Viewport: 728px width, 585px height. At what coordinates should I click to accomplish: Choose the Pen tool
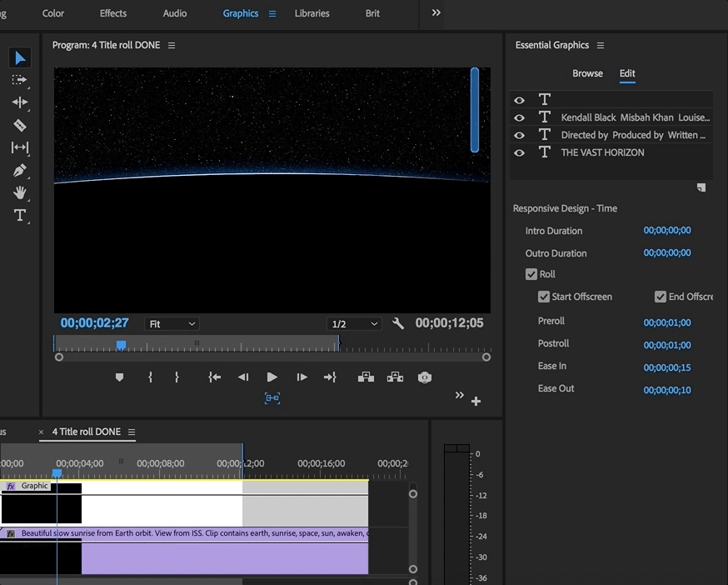(20, 170)
